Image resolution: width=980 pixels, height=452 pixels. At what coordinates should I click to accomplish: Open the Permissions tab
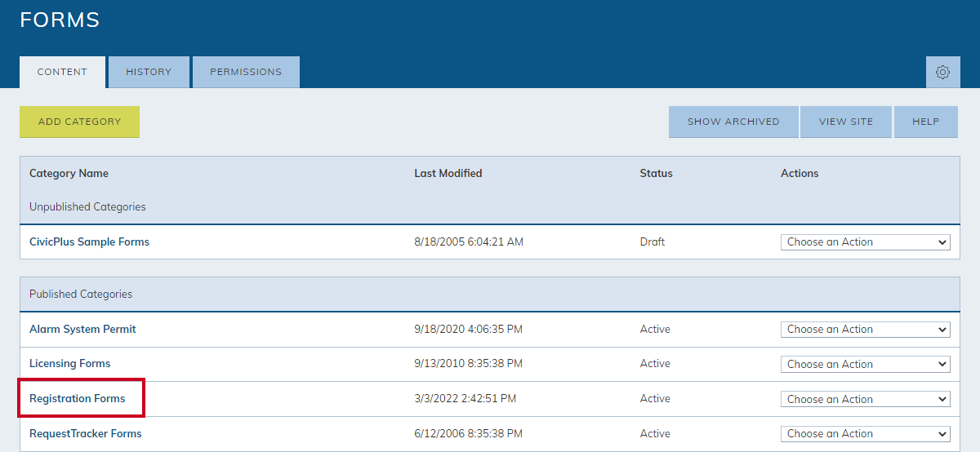(246, 72)
